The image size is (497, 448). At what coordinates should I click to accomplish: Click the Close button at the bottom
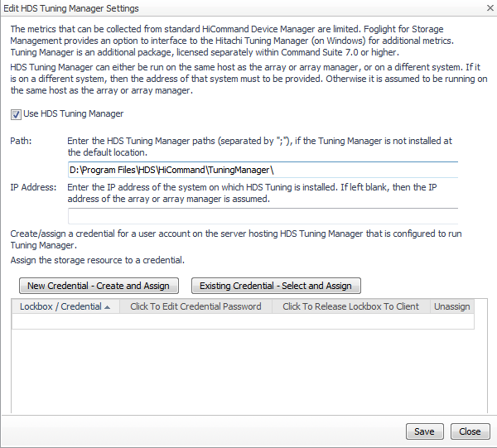pyautogui.click(x=470, y=431)
